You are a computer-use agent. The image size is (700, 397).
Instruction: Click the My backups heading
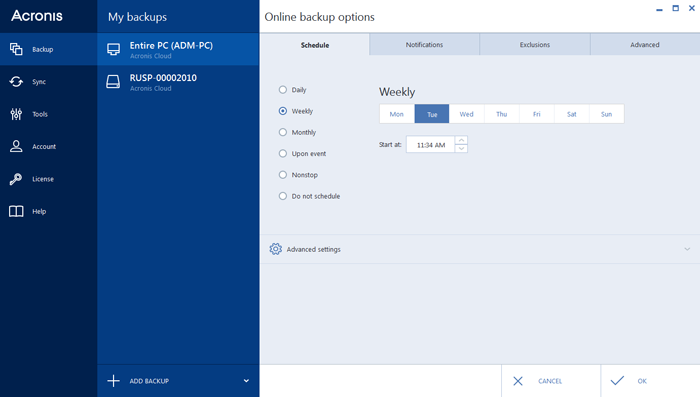pyautogui.click(x=138, y=17)
